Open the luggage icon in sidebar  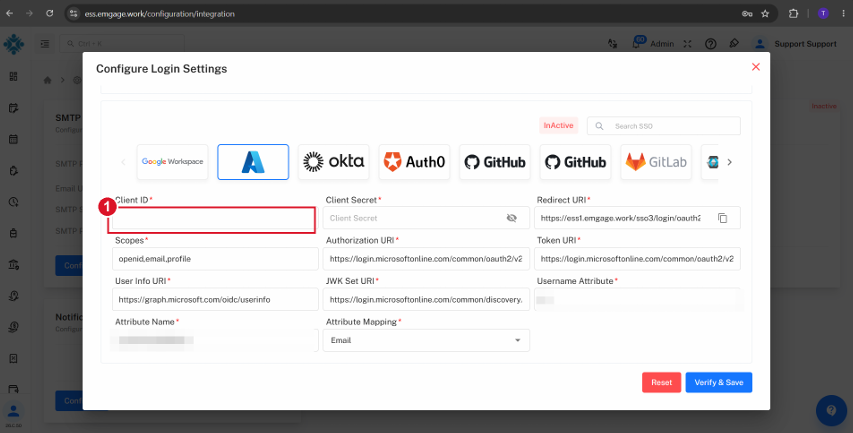click(14, 233)
